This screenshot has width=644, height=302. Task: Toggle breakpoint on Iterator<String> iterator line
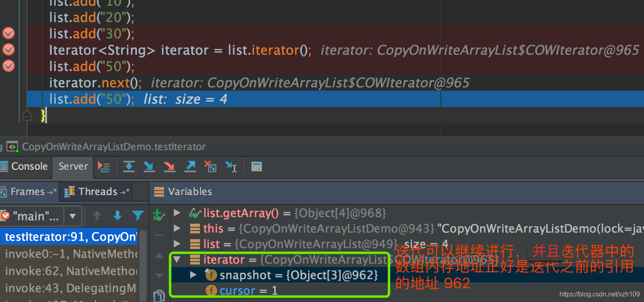tap(9, 50)
